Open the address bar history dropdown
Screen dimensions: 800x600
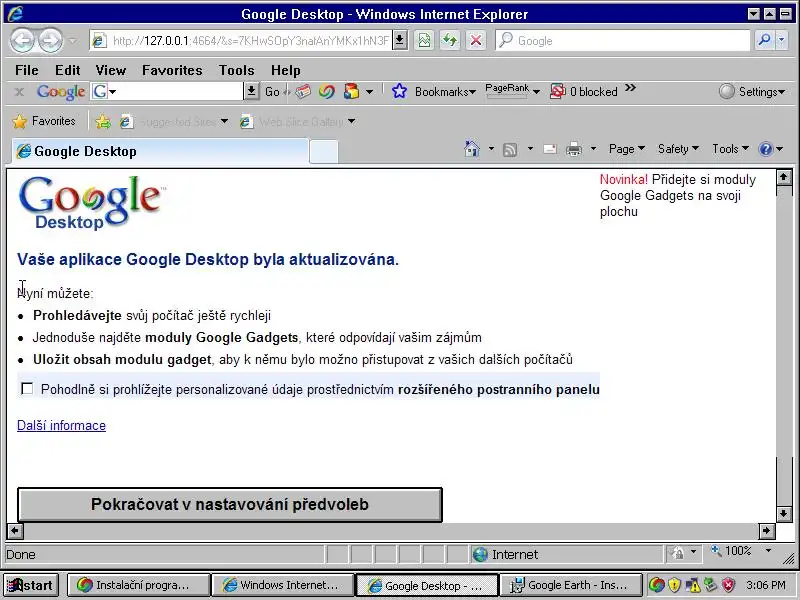pos(400,40)
